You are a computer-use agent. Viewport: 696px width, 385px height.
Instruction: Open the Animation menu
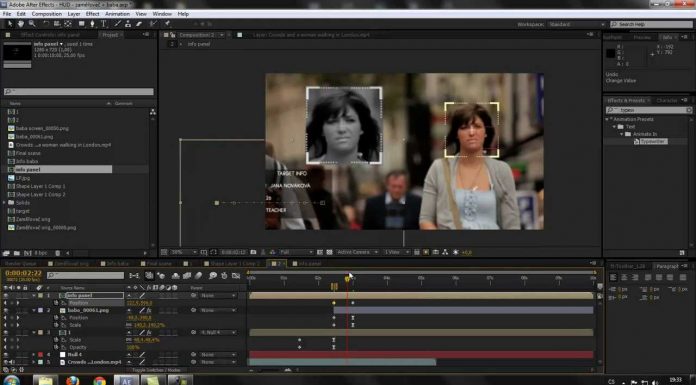[x=117, y=14]
